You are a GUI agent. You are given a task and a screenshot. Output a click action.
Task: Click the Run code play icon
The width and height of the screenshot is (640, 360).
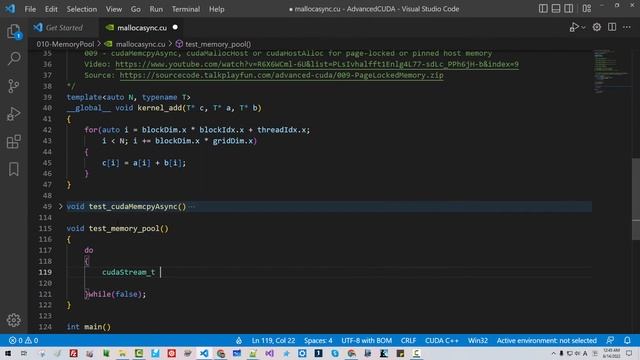574,27
